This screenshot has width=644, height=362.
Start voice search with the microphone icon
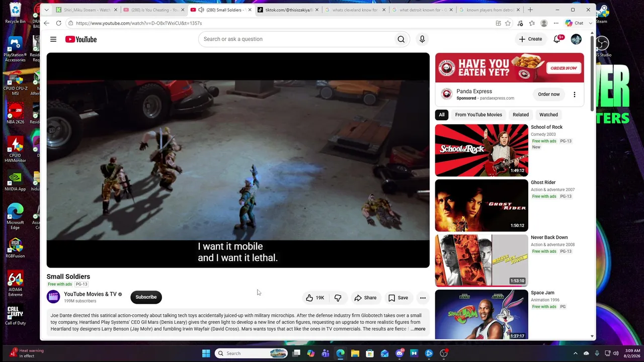click(422, 39)
